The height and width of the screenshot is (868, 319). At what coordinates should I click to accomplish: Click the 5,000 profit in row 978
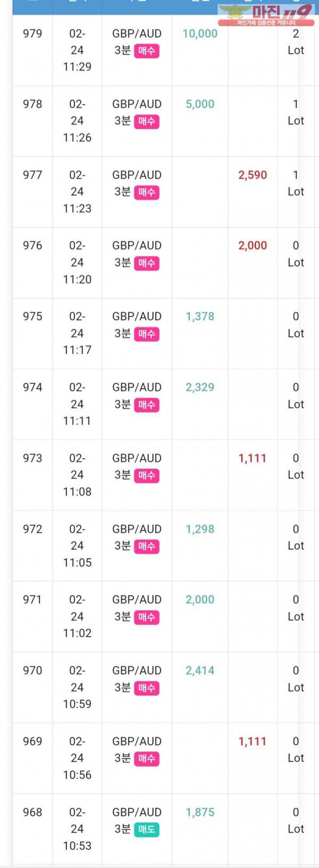[x=200, y=104]
